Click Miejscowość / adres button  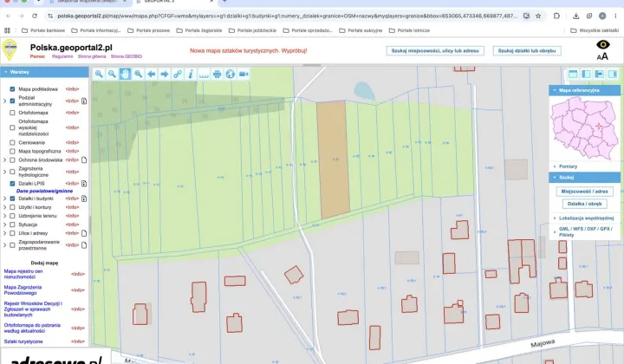click(x=584, y=192)
